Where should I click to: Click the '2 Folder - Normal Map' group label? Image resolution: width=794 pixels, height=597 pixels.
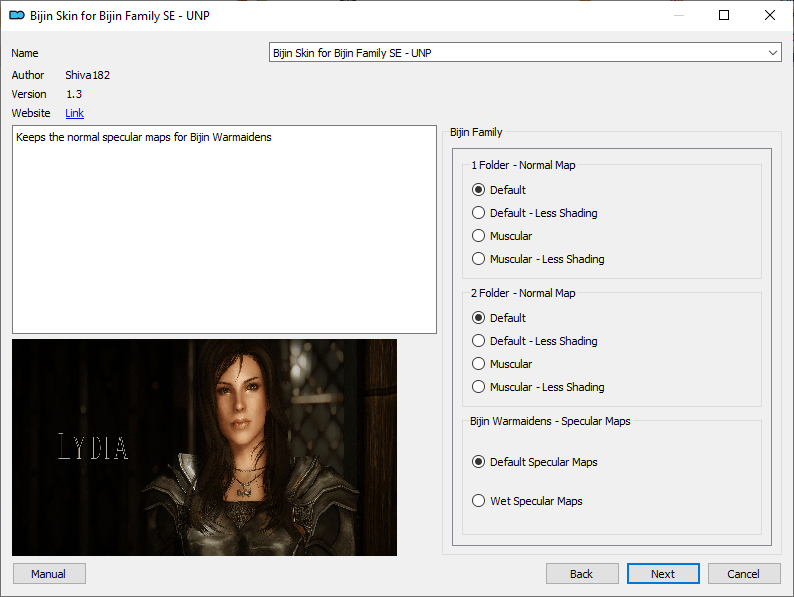523,293
